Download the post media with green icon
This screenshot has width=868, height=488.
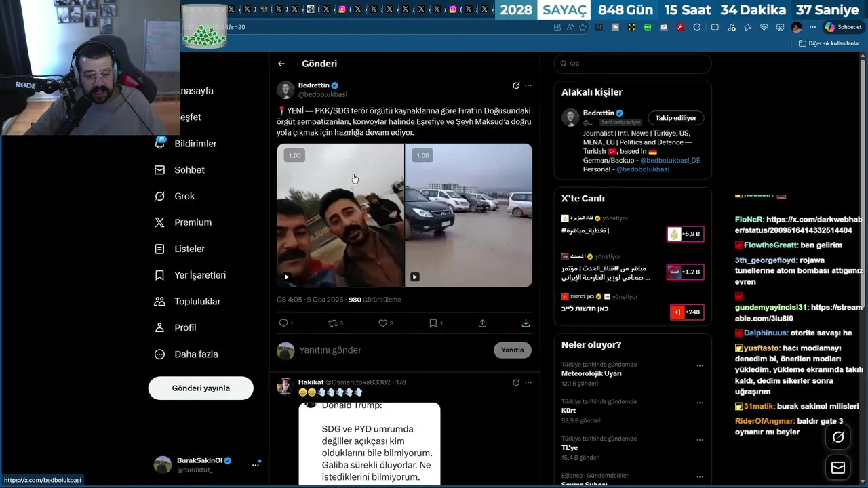point(526,323)
